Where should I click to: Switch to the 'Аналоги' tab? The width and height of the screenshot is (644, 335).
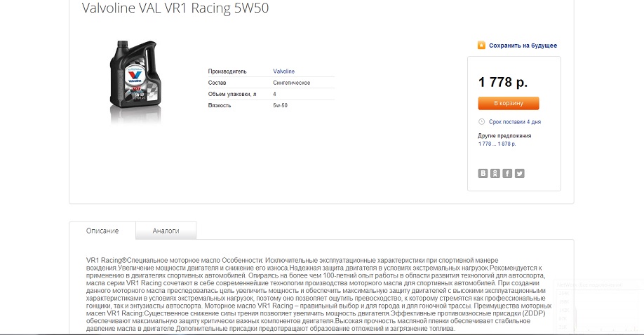coord(166,231)
